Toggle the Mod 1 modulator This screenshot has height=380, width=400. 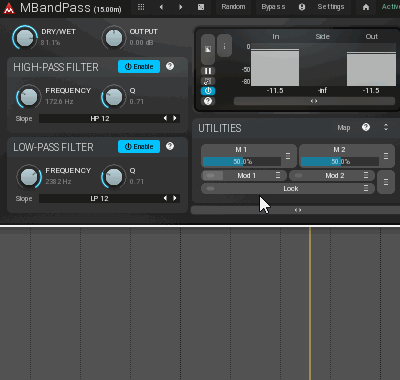point(244,176)
